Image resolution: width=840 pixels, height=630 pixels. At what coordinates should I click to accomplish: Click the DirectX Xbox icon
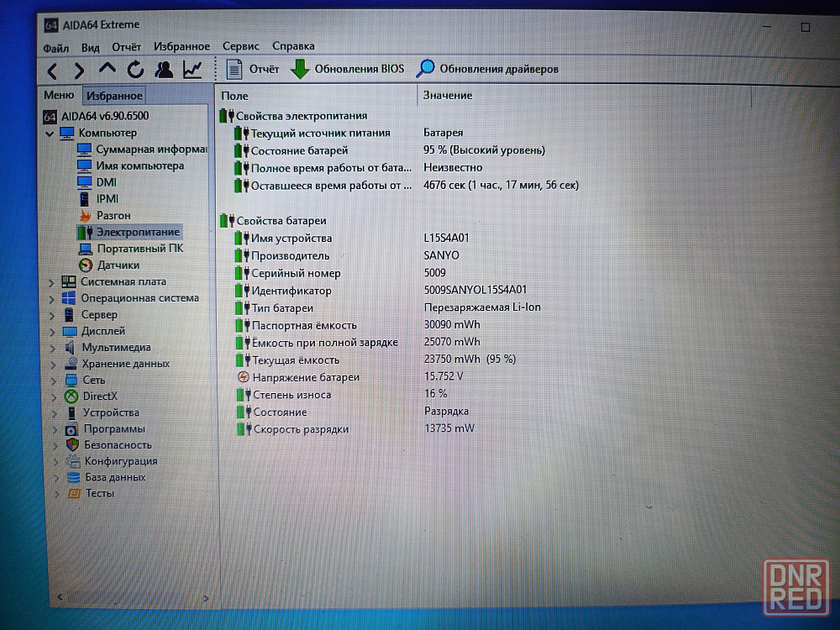71,396
